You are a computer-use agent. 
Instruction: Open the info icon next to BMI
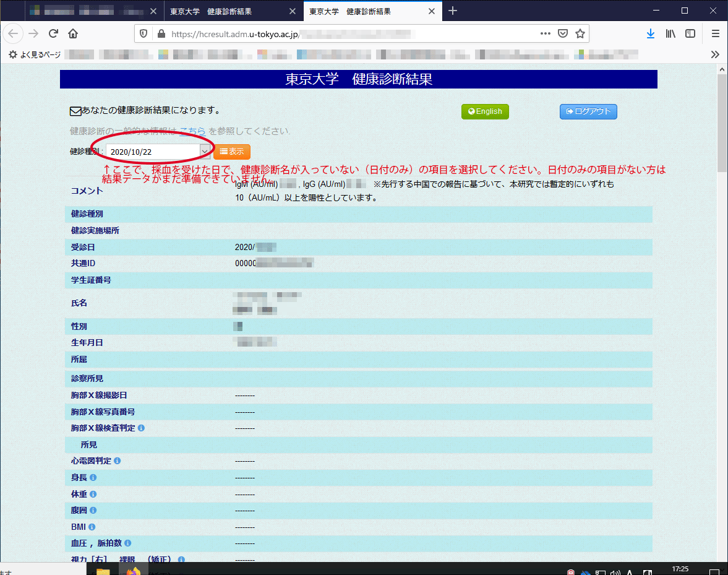(92, 527)
